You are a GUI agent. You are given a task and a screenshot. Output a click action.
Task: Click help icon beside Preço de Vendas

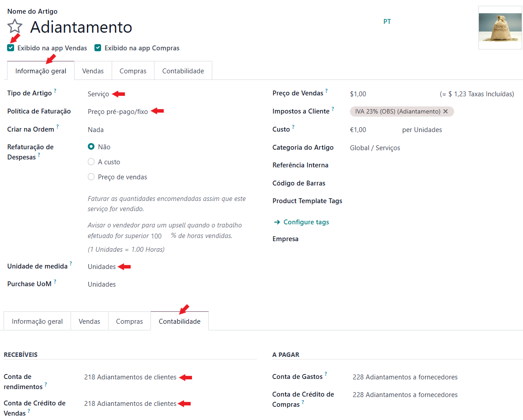coord(327,91)
